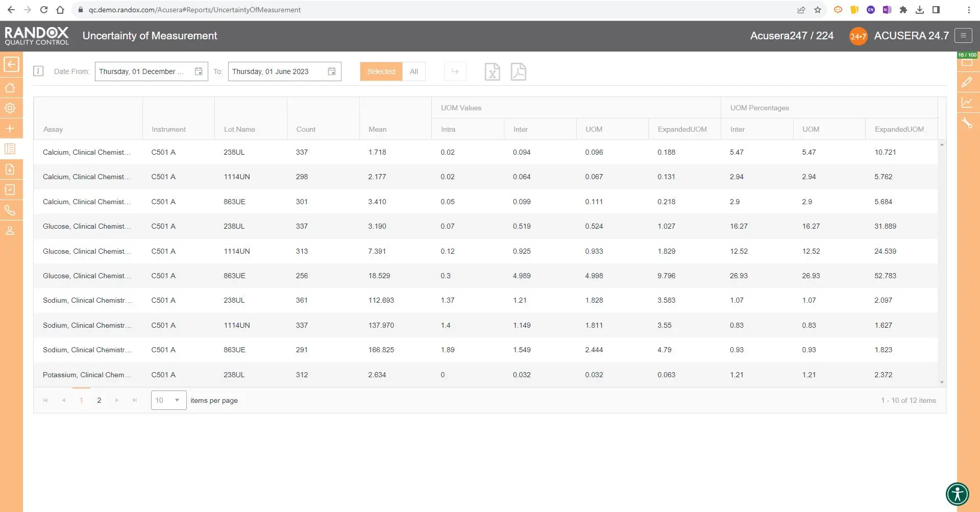Image resolution: width=980 pixels, height=512 pixels.
Task: Expand the items per page dropdown
Action: pos(177,400)
